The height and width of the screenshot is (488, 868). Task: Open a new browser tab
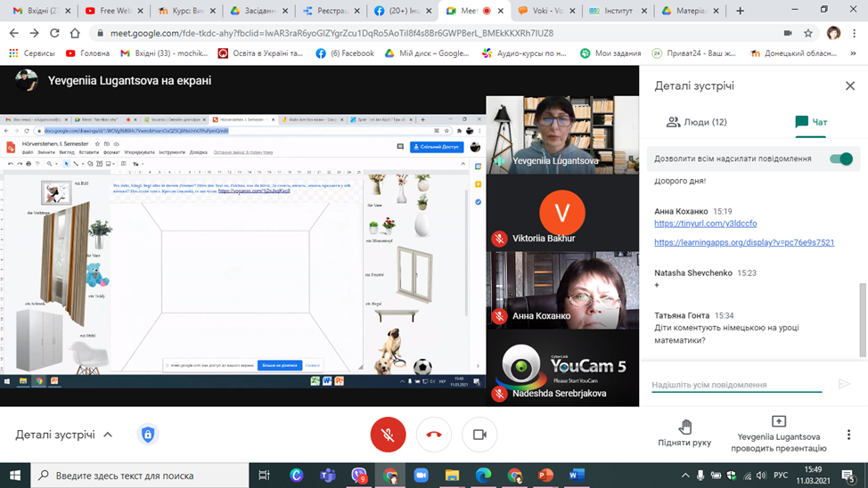click(741, 11)
